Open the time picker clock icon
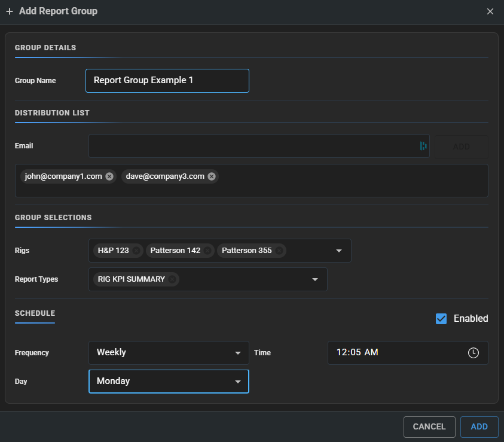Screen dimensions: 504x442 click(x=473, y=353)
